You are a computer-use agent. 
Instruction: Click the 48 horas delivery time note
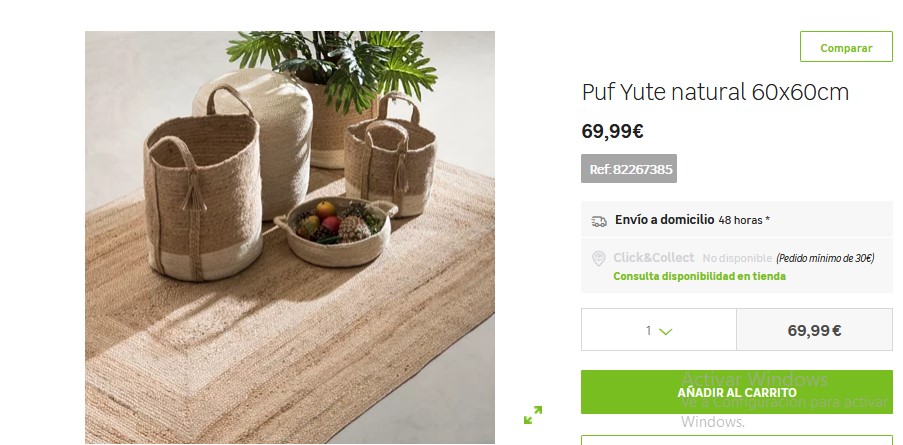[744, 220]
